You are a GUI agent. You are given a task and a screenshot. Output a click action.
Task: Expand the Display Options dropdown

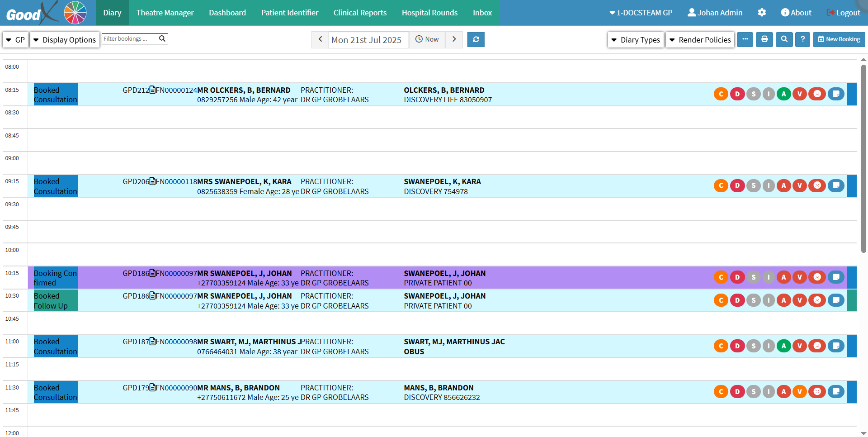65,40
